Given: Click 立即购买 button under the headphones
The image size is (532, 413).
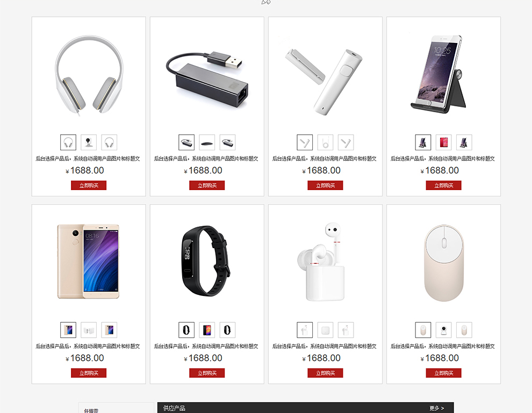Looking at the screenshot, I should (89, 185).
